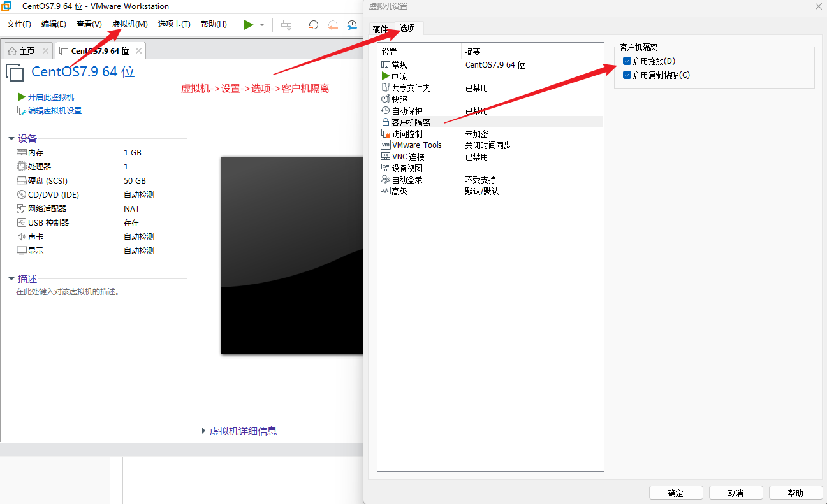Open the 虚拟机(M) menu
Viewport: 827px width, 504px height.
coord(129,24)
